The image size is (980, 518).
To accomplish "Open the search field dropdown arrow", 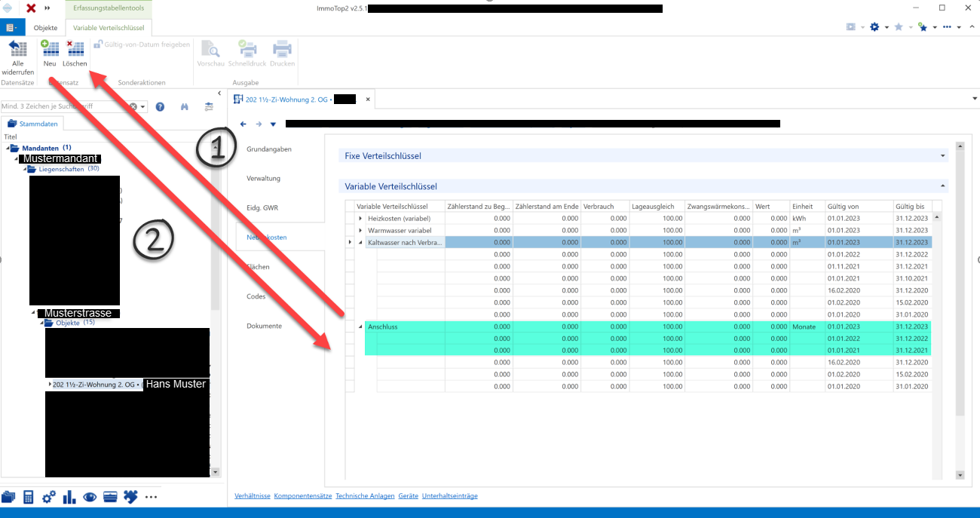I will click(x=143, y=106).
